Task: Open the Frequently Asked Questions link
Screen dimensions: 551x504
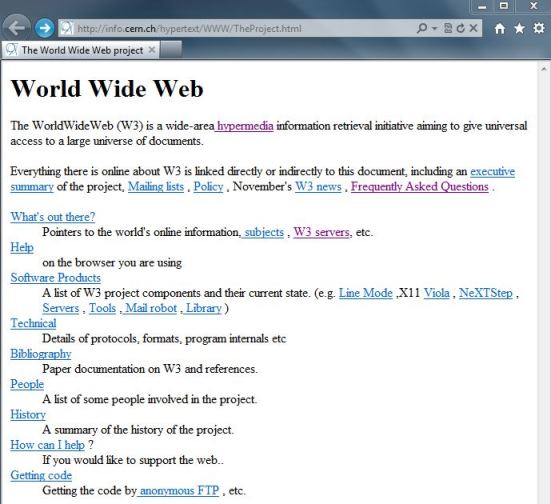Action: [420, 186]
